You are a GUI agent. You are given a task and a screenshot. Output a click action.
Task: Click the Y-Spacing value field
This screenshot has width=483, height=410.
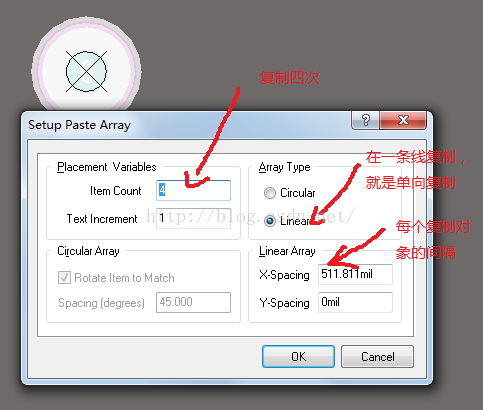point(355,302)
